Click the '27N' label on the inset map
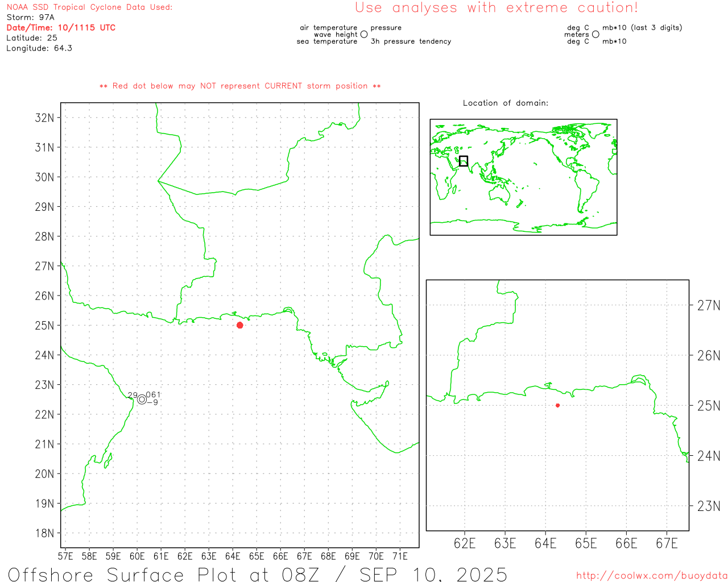The image size is (728, 582). pyautogui.click(x=709, y=305)
